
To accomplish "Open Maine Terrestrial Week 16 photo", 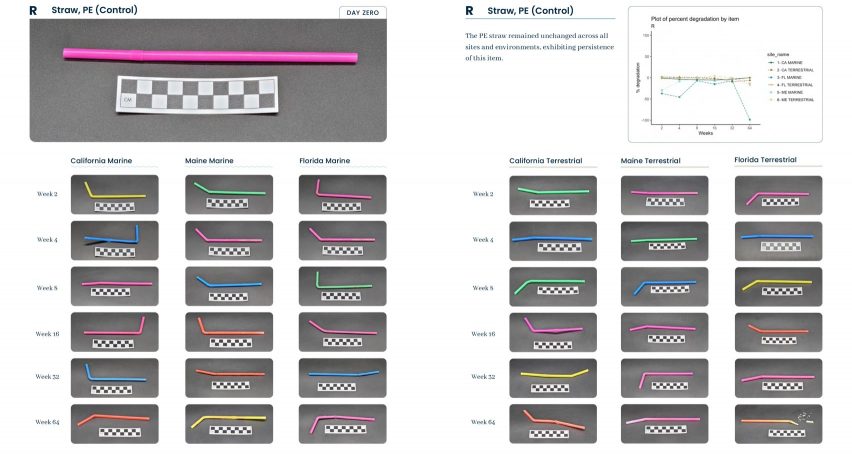I will coord(665,332).
